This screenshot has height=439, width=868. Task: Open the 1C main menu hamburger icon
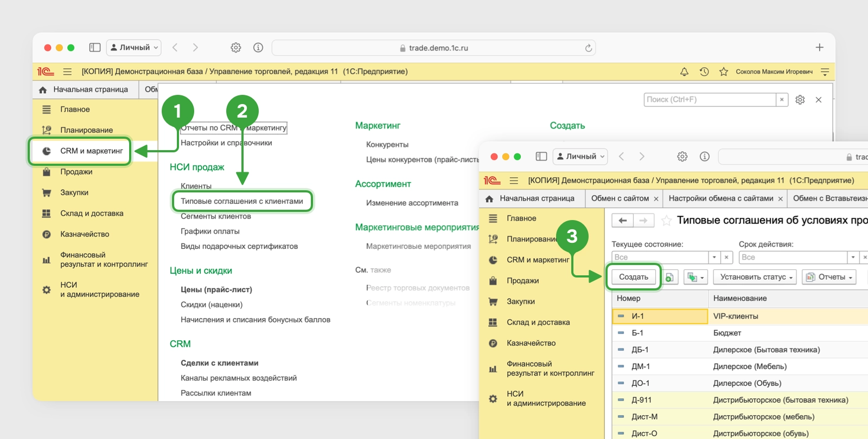(x=67, y=72)
